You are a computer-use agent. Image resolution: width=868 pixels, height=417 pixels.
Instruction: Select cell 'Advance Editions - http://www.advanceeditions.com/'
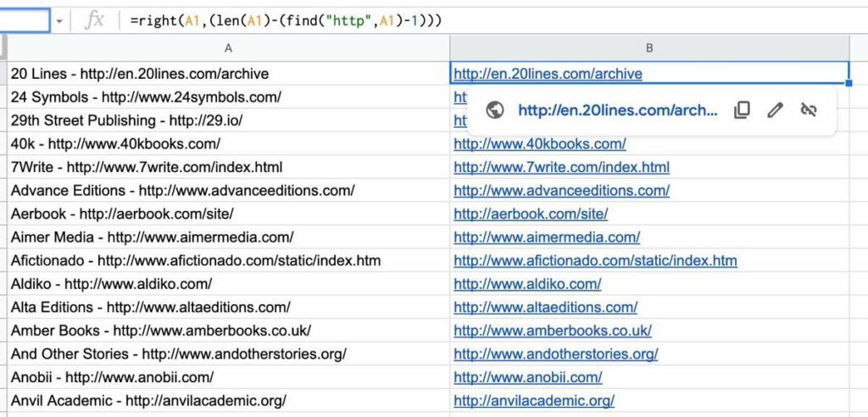coord(228,190)
